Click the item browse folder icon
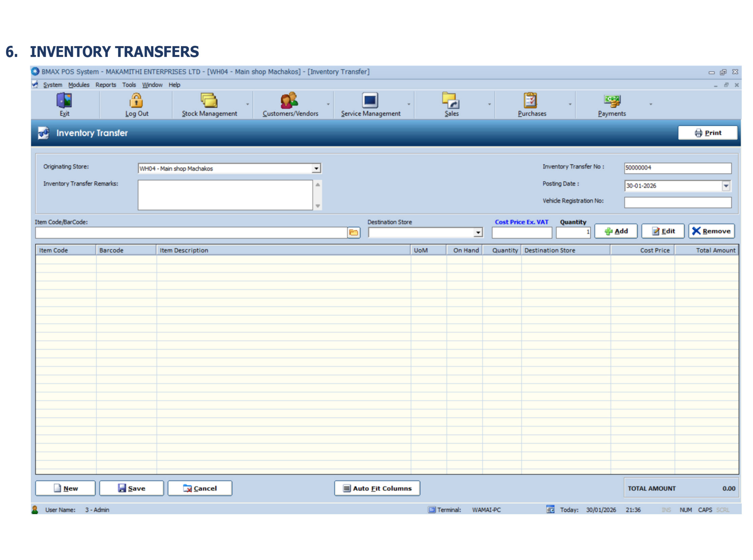Viewport: 753px width, 560px height. click(353, 233)
